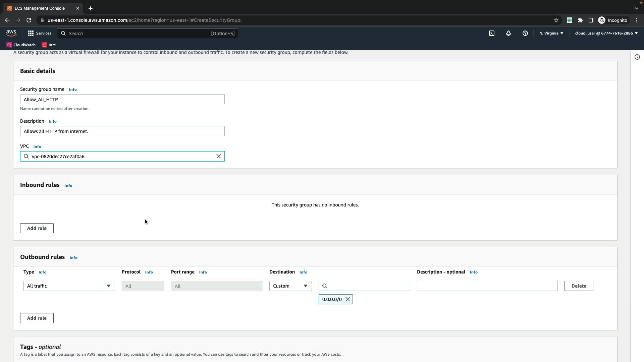Open the notifications bell icon
The width and height of the screenshot is (644, 362).
508,33
